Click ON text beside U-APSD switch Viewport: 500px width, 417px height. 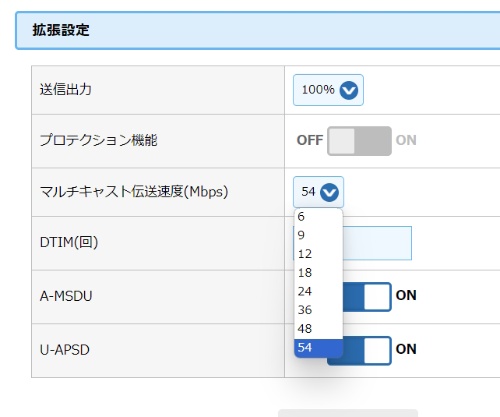[406, 349]
